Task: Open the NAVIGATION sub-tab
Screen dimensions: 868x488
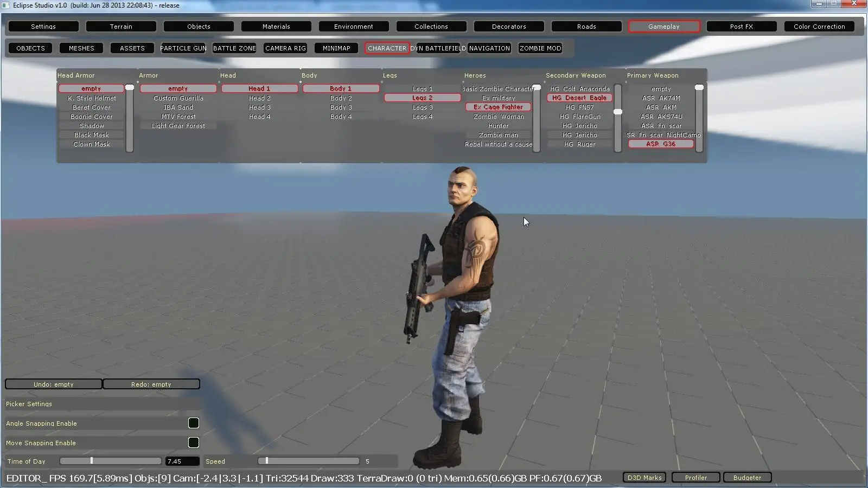Action: pos(489,48)
